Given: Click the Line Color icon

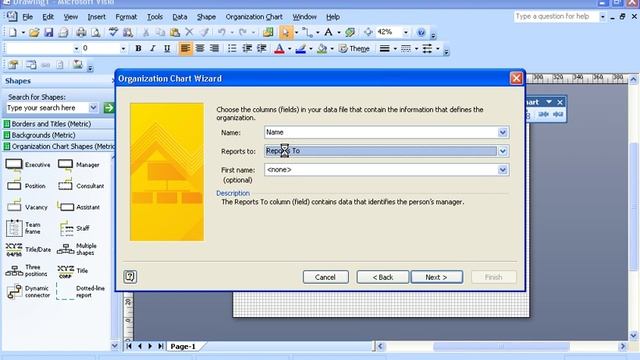Looking at the screenshot, I should click(301, 49).
